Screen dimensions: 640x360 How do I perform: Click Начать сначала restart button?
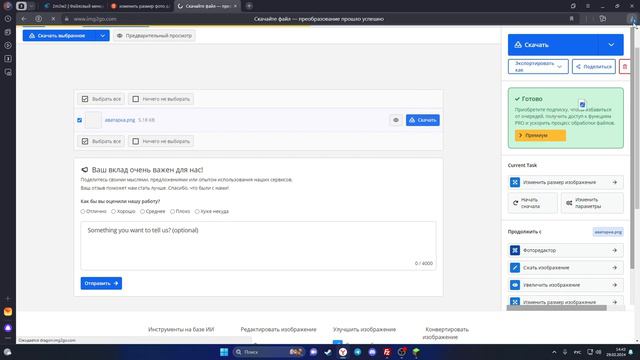click(x=533, y=203)
